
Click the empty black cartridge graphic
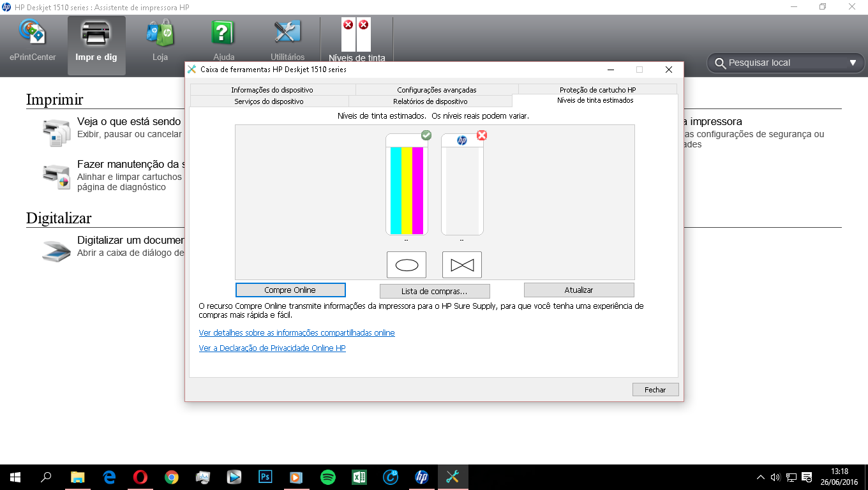pyautogui.click(x=462, y=184)
